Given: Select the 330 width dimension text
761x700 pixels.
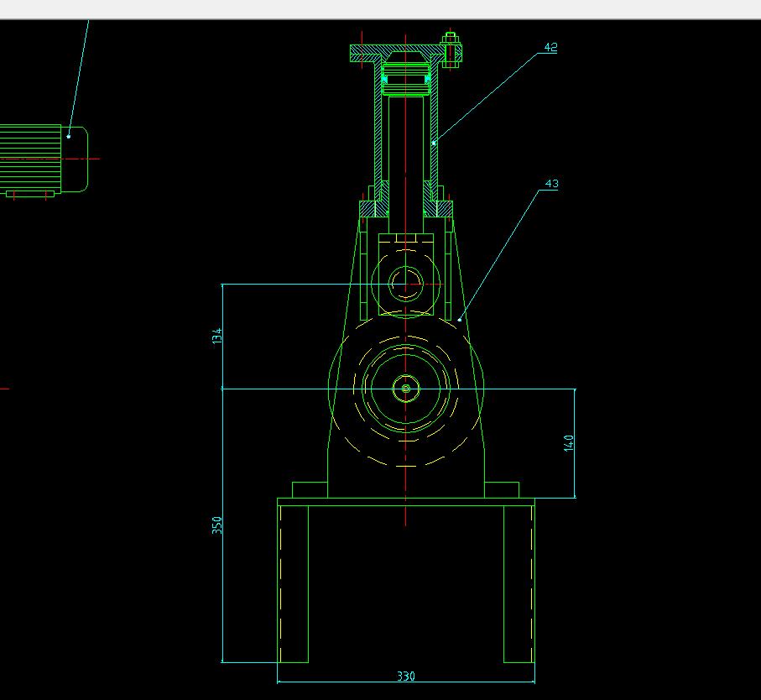Looking at the screenshot, I should click(406, 676).
